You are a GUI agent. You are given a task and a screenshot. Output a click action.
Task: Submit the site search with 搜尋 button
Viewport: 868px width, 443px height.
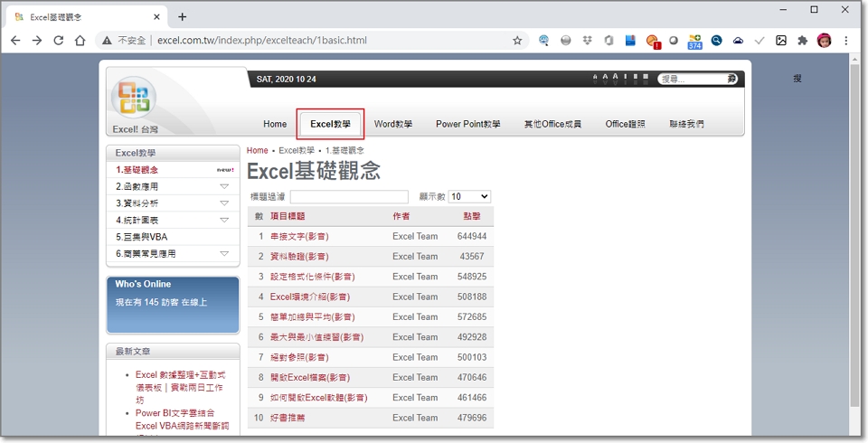731,80
